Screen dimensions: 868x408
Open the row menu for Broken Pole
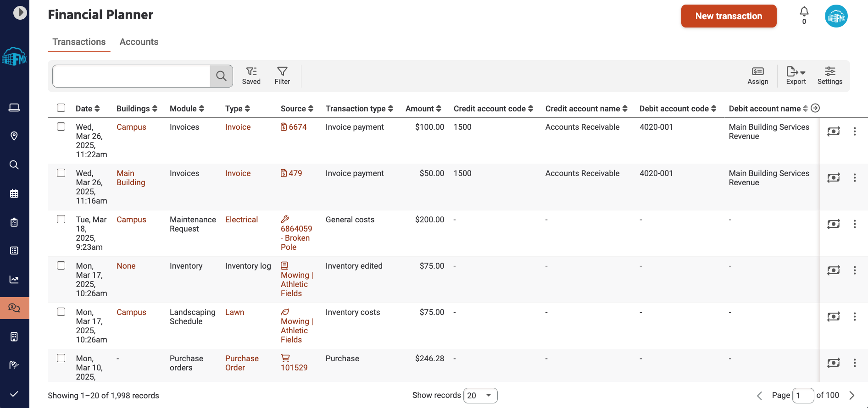pos(855,224)
